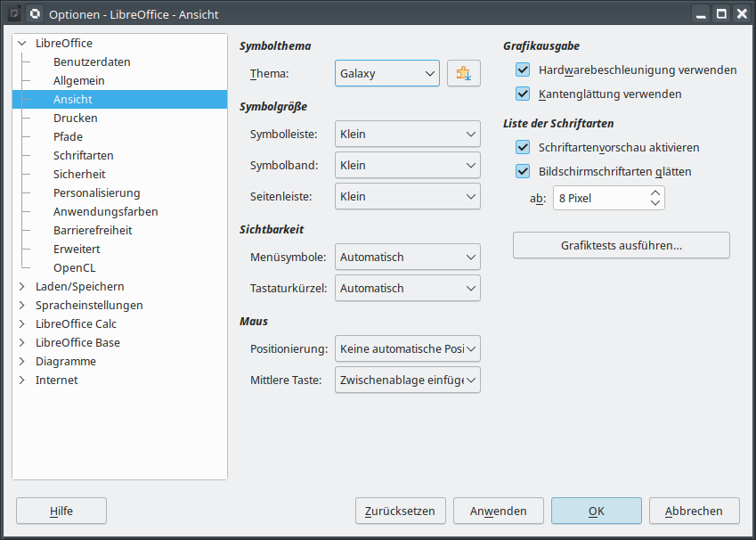
Task: Click Grafiktests ausführen button
Action: click(x=621, y=245)
